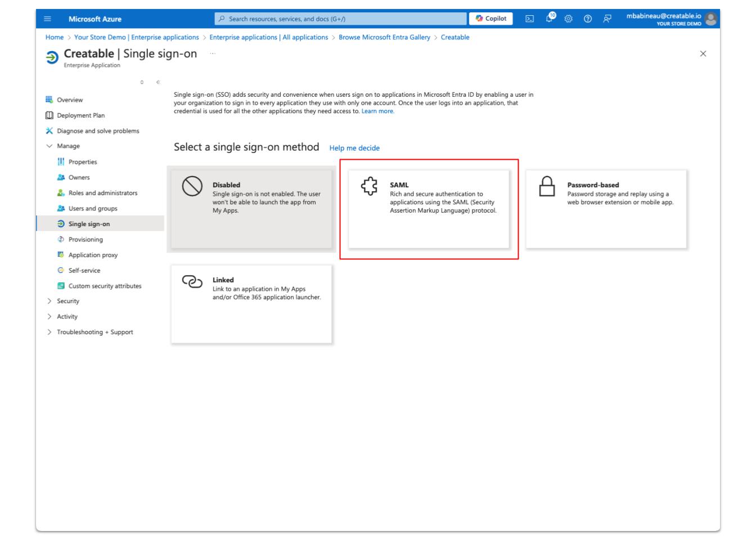Open the All applications breadcrumb

[269, 37]
